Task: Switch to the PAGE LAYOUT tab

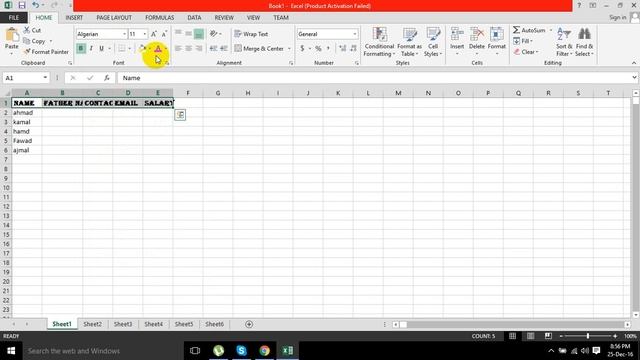Action: pyautogui.click(x=114, y=18)
